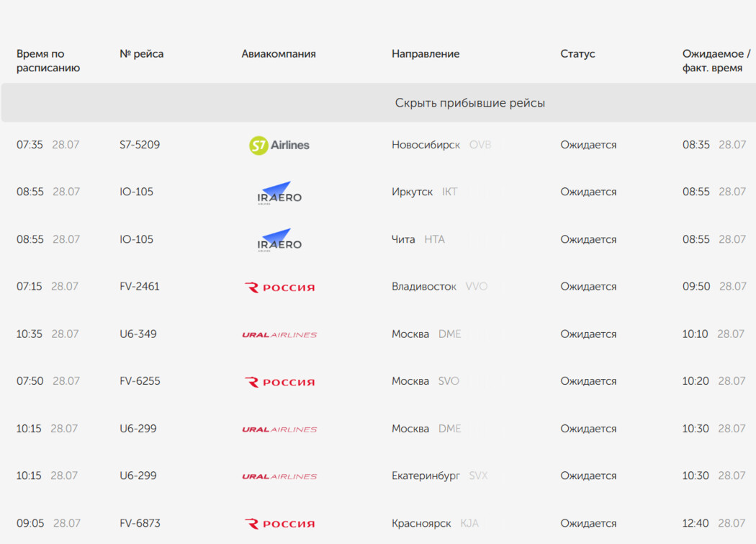This screenshot has width=756, height=544.
Task: Select destination Новосибирск OVB
Action: (x=441, y=145)
